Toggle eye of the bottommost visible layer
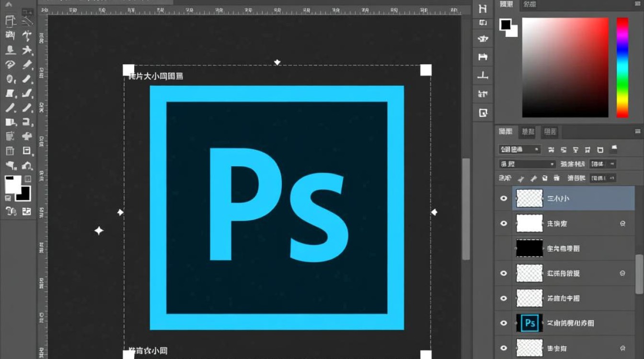Image resolution: width=644 pixels, height=359 pixels. tap(504, 348)
